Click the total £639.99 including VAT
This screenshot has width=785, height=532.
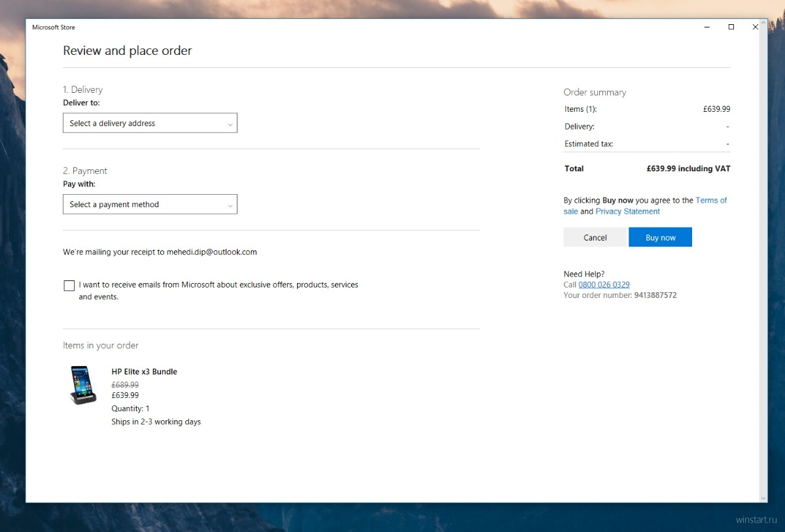[x=688, y=169]
